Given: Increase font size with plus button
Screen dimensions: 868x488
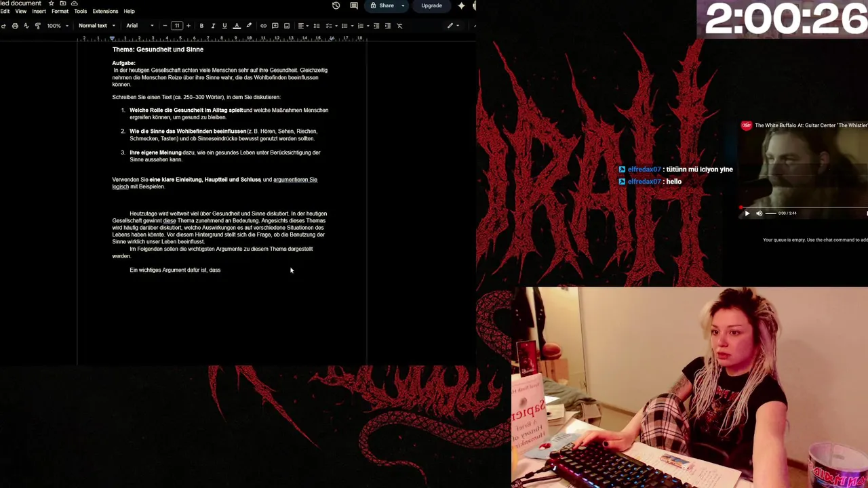Looking at the screenshot, I should coord(189,26).
